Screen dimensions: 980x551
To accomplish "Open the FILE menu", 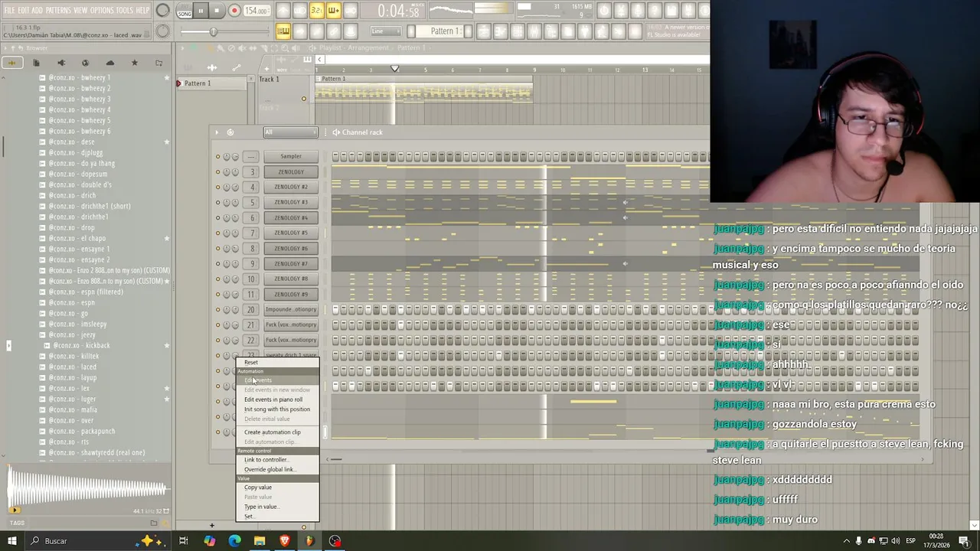I will click(9, 10).
